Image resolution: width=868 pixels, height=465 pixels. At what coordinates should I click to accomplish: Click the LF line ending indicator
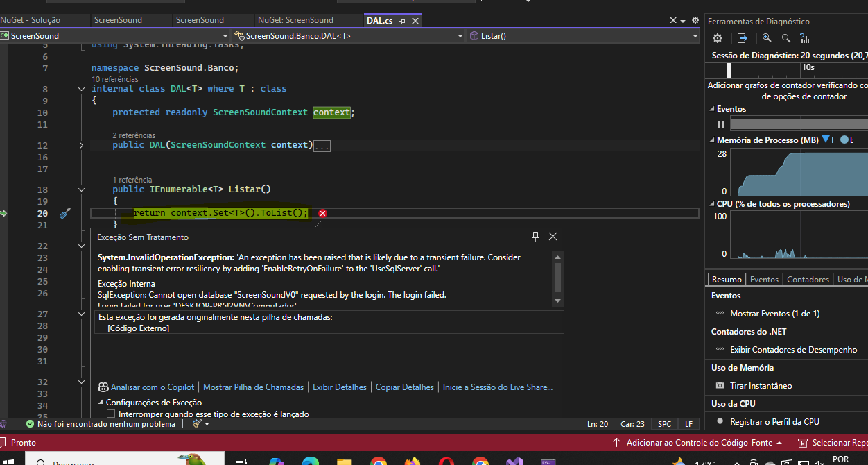point(688,424)
